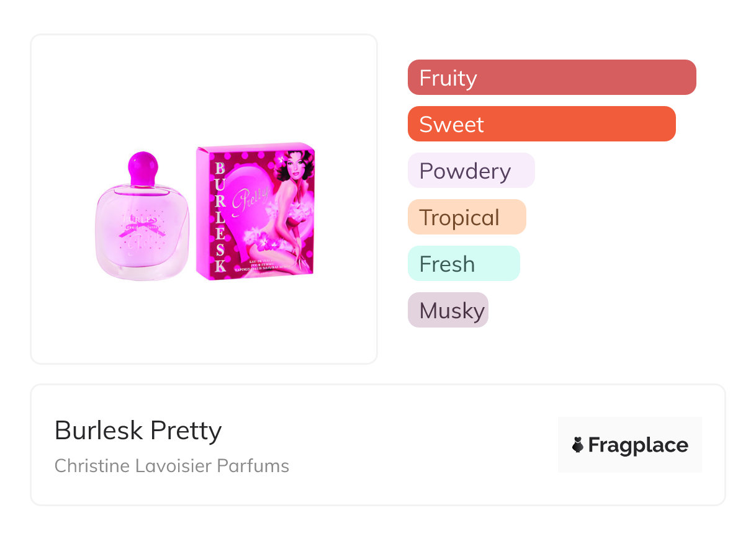
Task: Select the Musky accord tag
Action: click(448, 310)
